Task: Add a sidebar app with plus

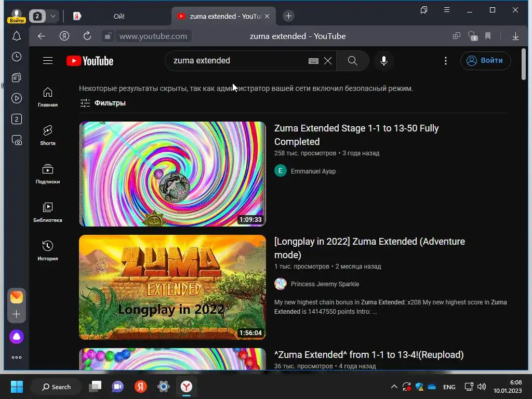Action: tap(16, 314)
